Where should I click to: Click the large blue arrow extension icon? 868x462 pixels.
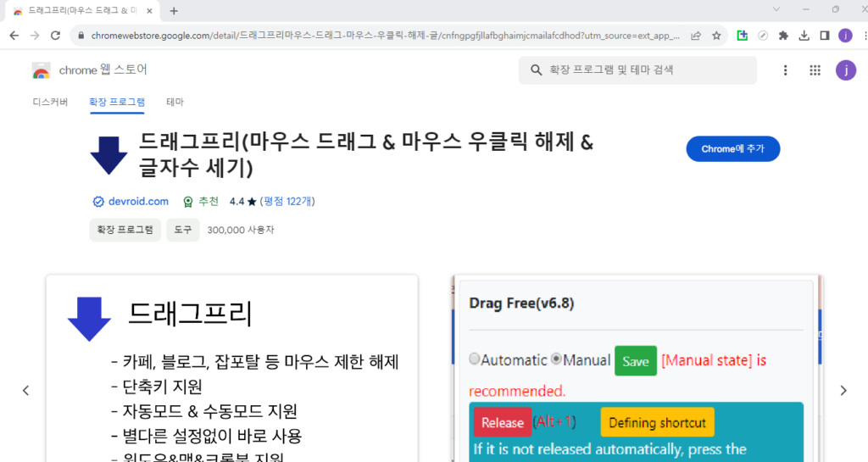coord(108,155)
